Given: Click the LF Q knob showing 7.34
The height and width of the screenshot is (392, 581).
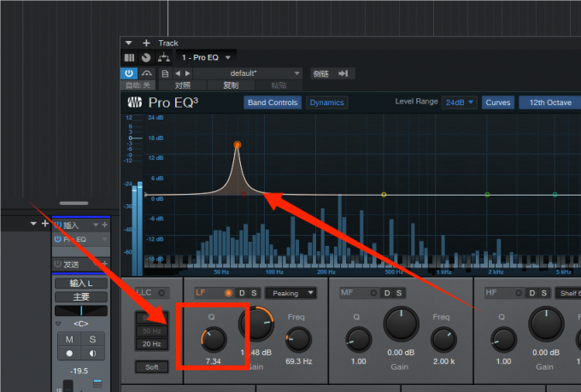Looking at the screenshot, I should [214, 339].
